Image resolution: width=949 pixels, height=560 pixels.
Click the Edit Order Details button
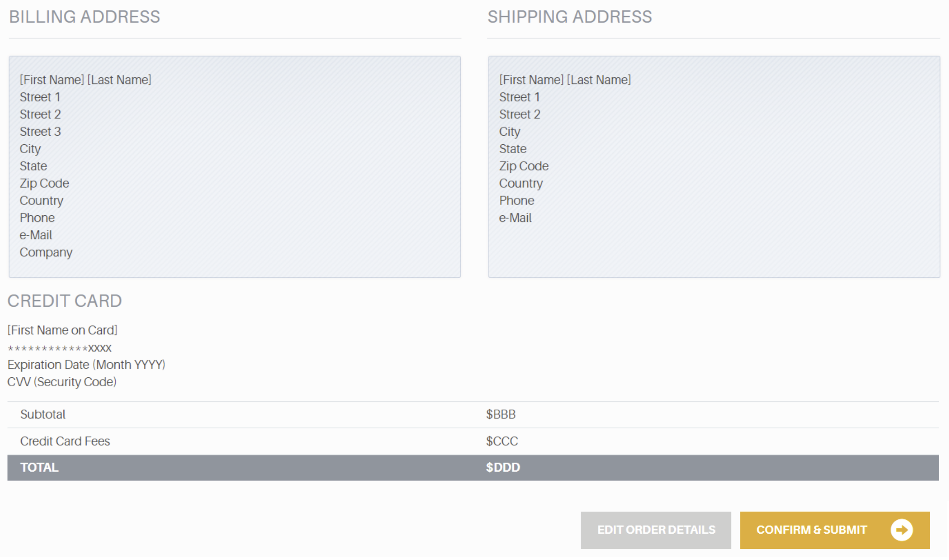(x=655, y=530)
